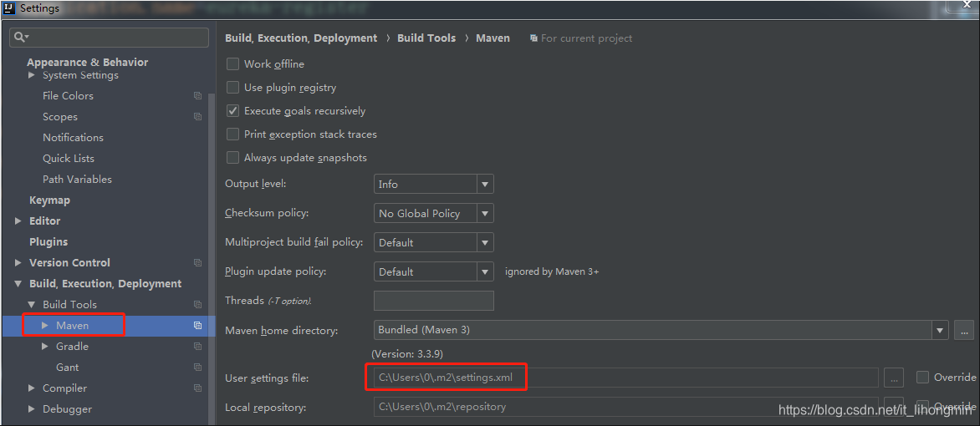Expand the Compiler node arrow
The image size is (980, 426).
click(32, 388)
